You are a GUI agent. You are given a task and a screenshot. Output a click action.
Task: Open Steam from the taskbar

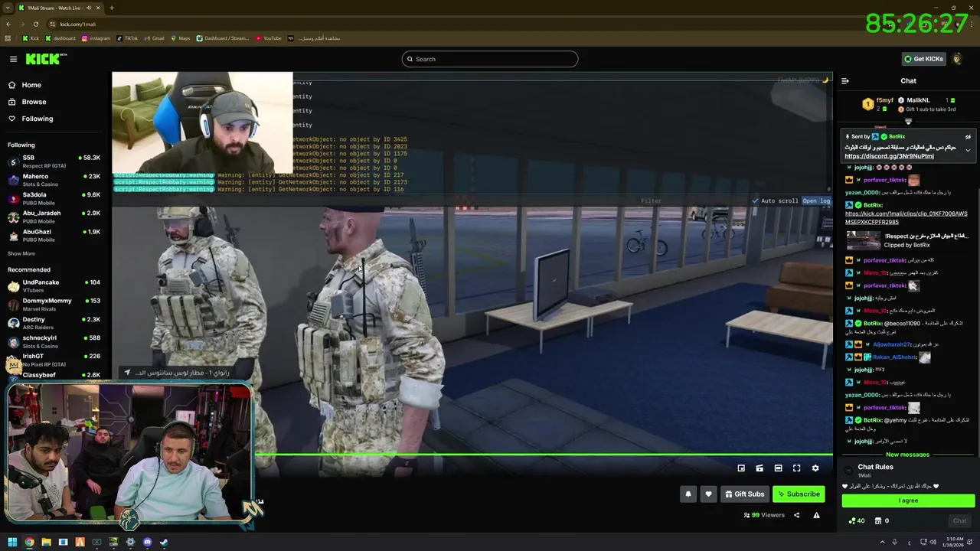pos(164,543)
